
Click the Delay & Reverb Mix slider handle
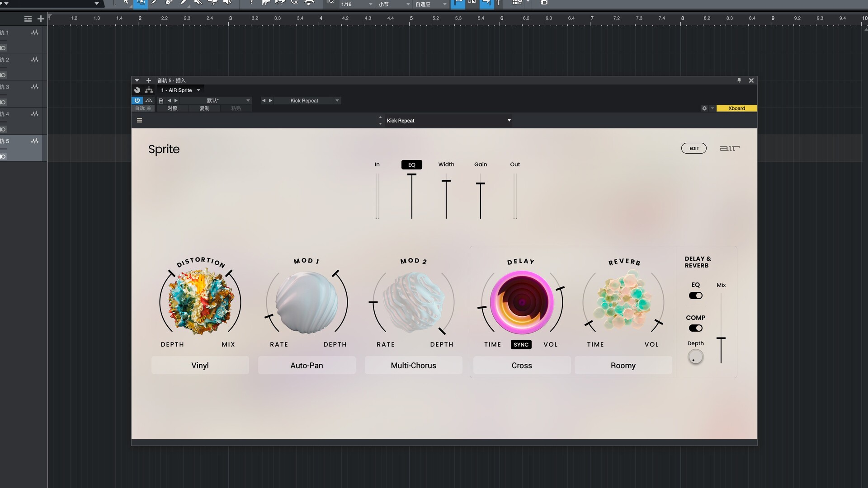tap(721, 338)
